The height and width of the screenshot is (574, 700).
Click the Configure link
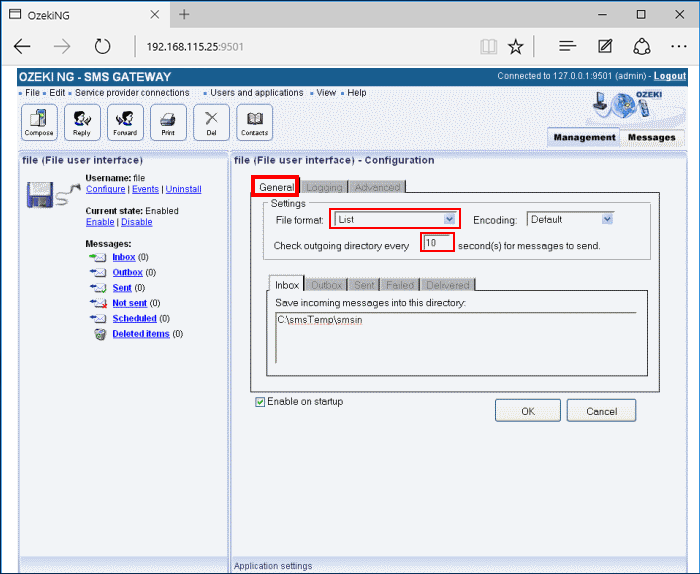(x=106, y=189)
